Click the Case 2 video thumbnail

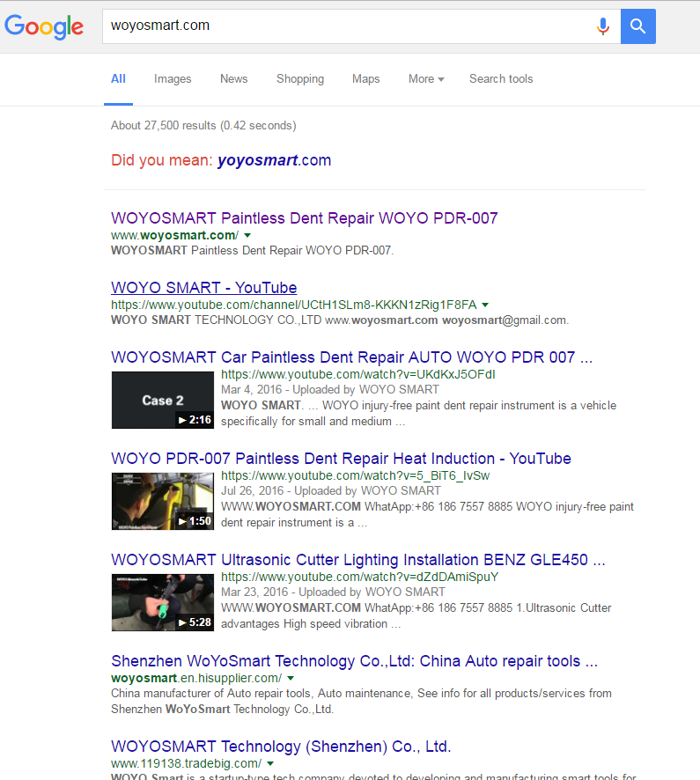[163, 400]
